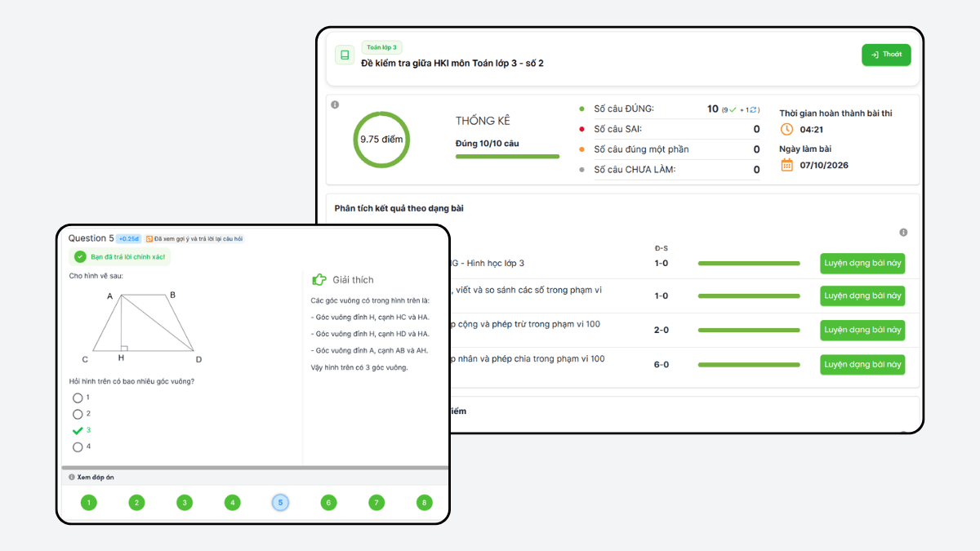This screenshot has height=551, width=980.
Task: Click the exam title Đề kiểm tra giữa HKI
Action: [452, 63]
